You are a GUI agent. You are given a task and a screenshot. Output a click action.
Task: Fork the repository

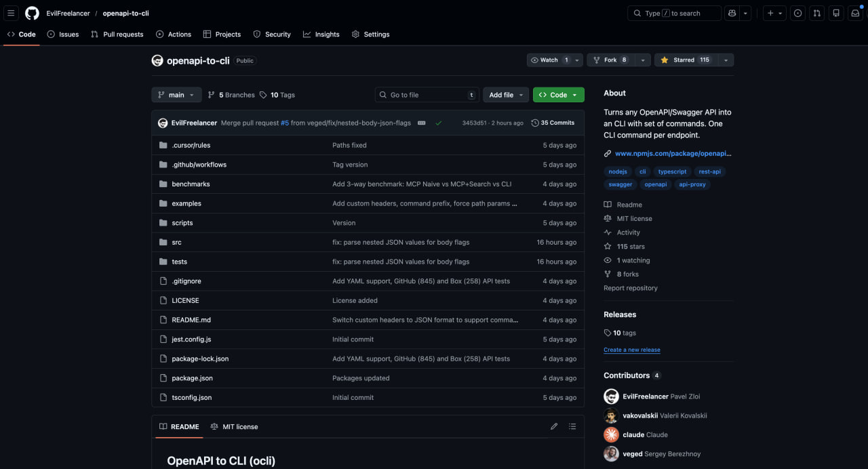610,60
